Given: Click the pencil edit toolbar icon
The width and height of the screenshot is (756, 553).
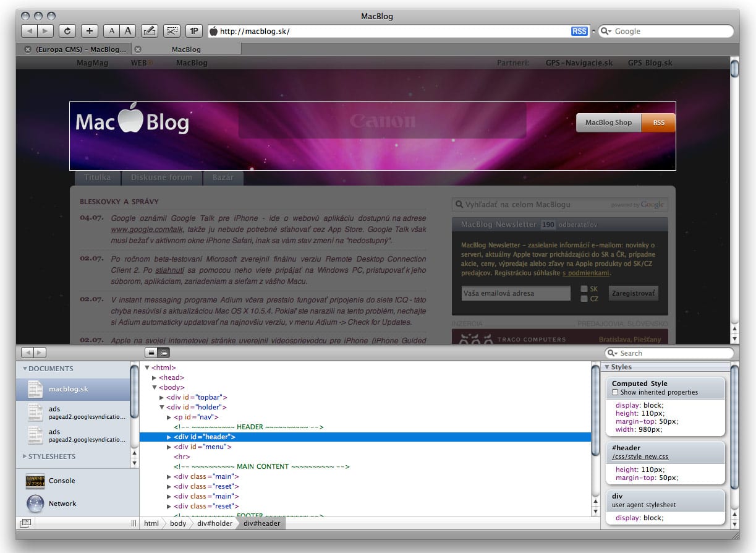Looking at the screenshot, I should click(149, 31).
